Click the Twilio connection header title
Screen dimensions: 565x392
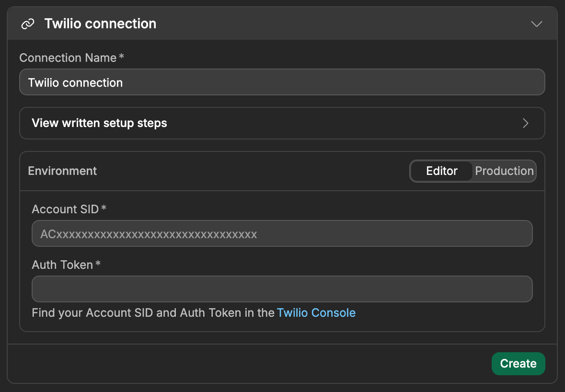(100, 24)
